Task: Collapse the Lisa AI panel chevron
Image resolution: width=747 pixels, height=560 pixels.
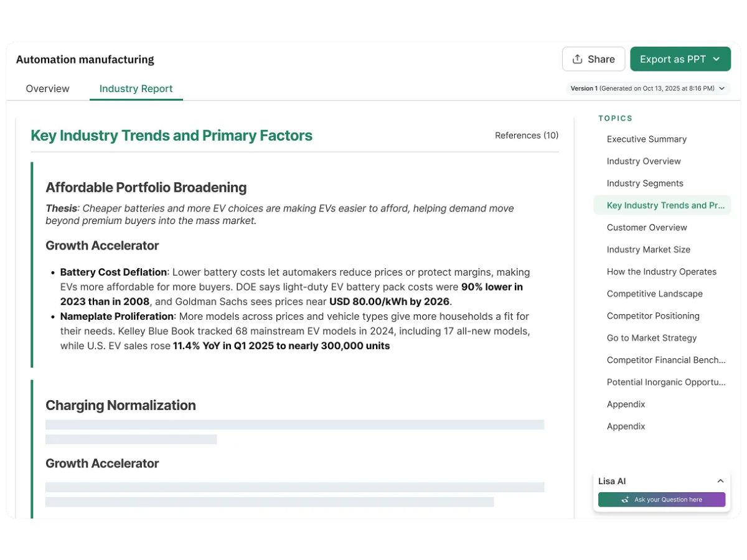Action: coord(720,481)
